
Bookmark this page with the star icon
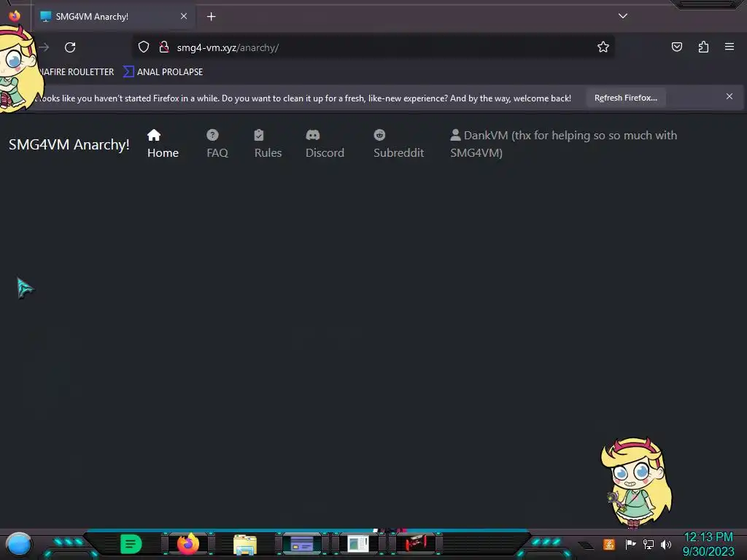603,47
